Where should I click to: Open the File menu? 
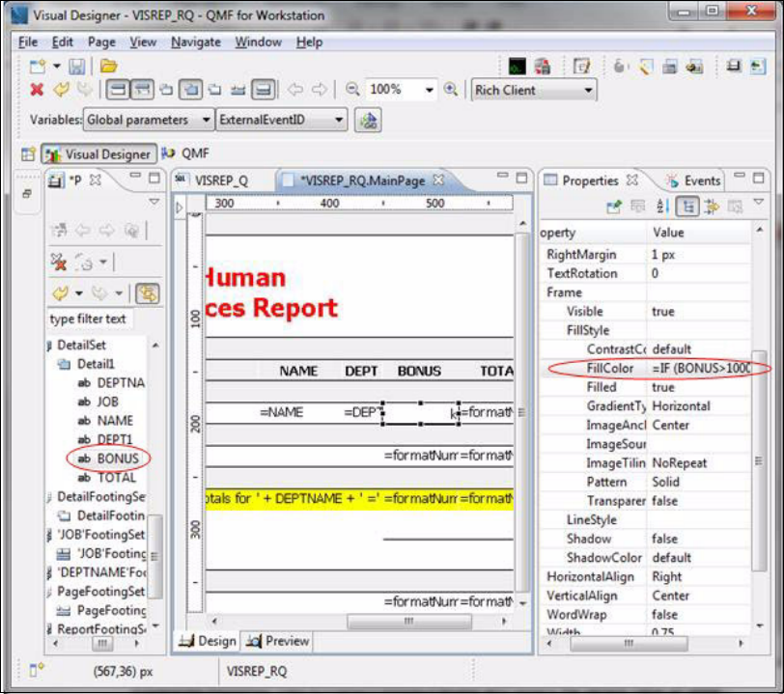pos(28,42)
